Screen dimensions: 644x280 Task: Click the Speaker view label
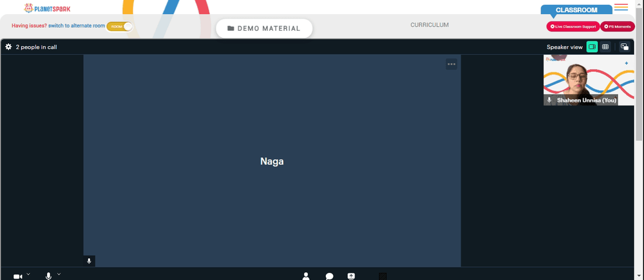click(x=564, y=47)
